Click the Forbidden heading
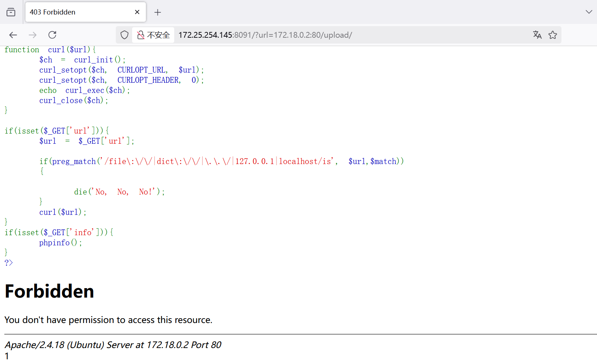 point(49,291)
